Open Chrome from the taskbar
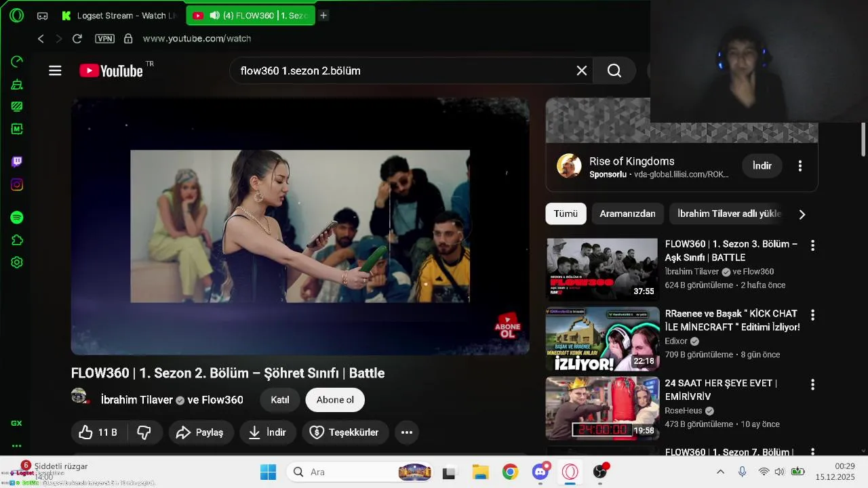This screenshot has height=488, width=868. pyautogui.click(x=510, y=472)
